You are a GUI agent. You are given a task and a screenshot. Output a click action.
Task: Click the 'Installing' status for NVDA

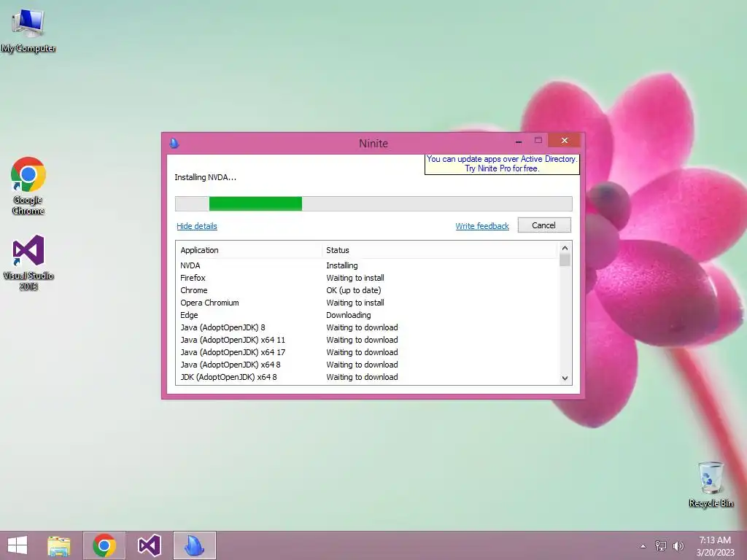[341, 265]
